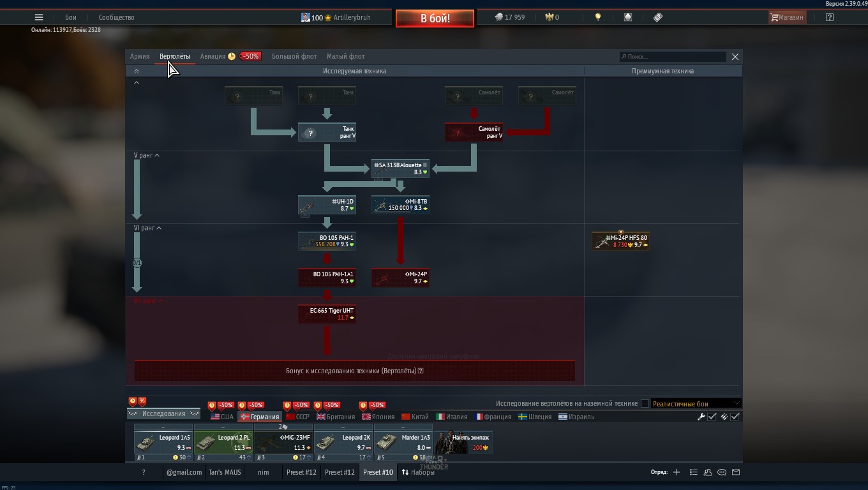Select the Leopard 2 PL crew slot

coord(223,442)
